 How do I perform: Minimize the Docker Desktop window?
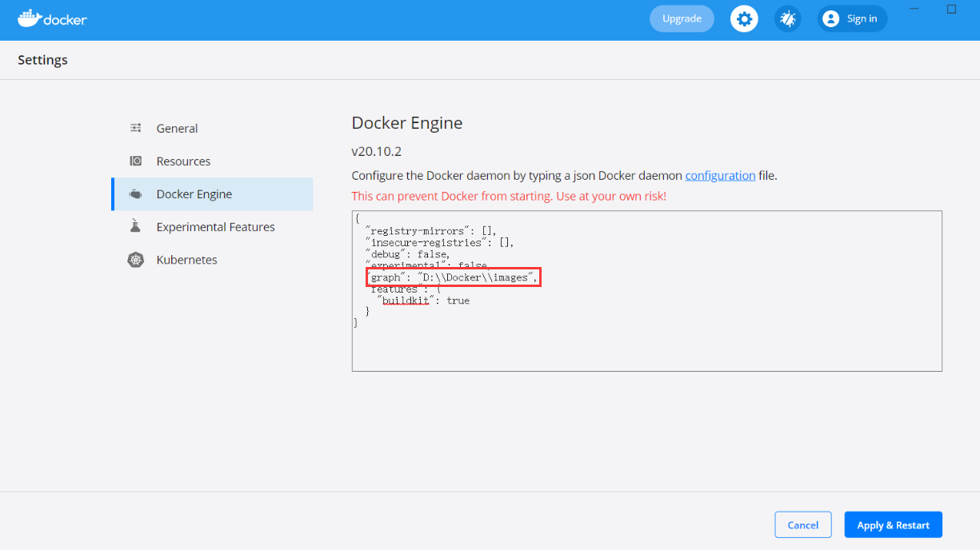915,10
